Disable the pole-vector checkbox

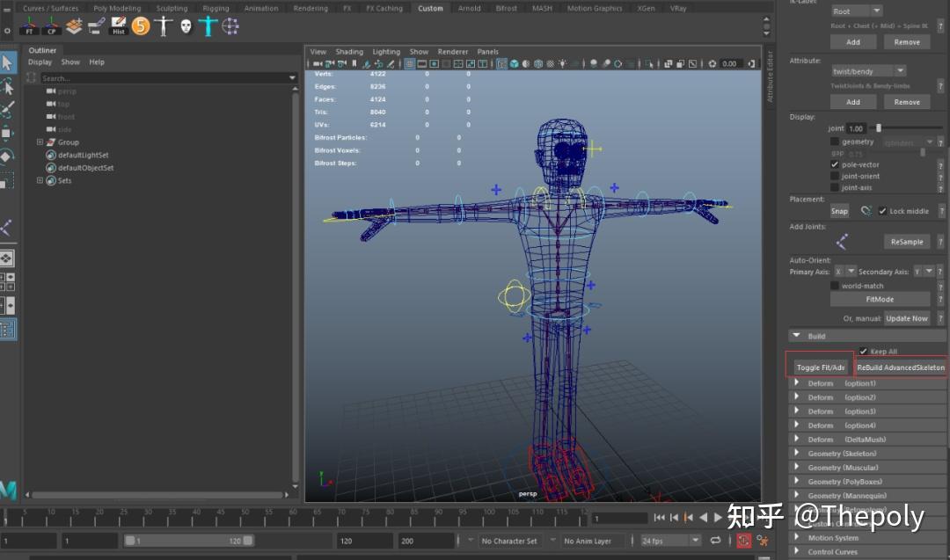(835, 164)
